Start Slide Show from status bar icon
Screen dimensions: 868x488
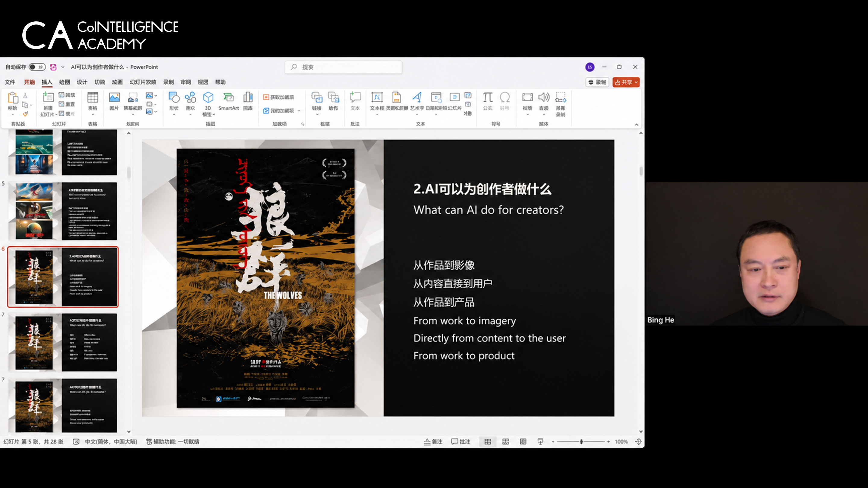(540, 442)
